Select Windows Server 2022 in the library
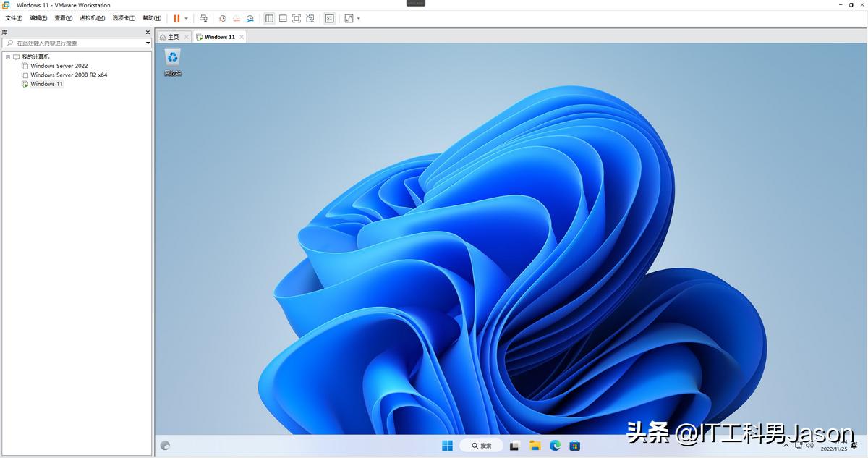868x458 pixels. tap(59, 65)
